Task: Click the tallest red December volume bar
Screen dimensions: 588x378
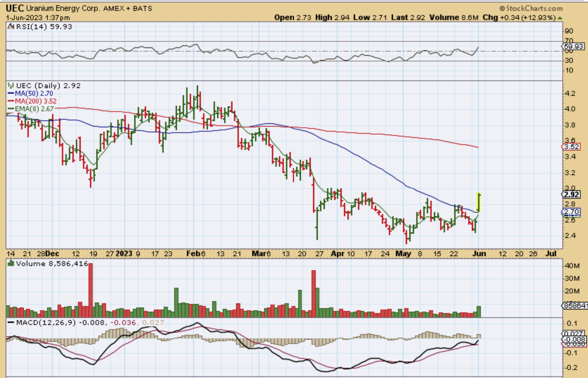Action: pos(91,290)
